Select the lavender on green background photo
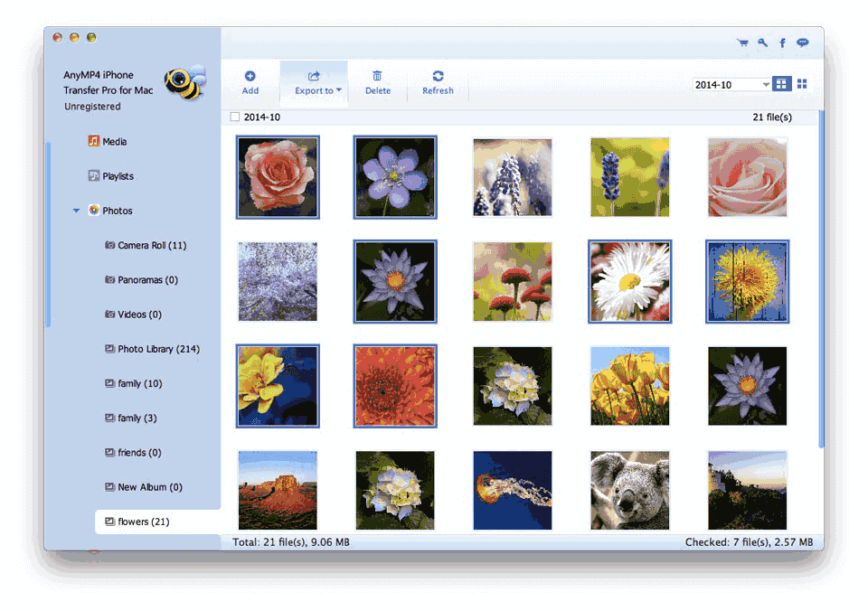 630,177
